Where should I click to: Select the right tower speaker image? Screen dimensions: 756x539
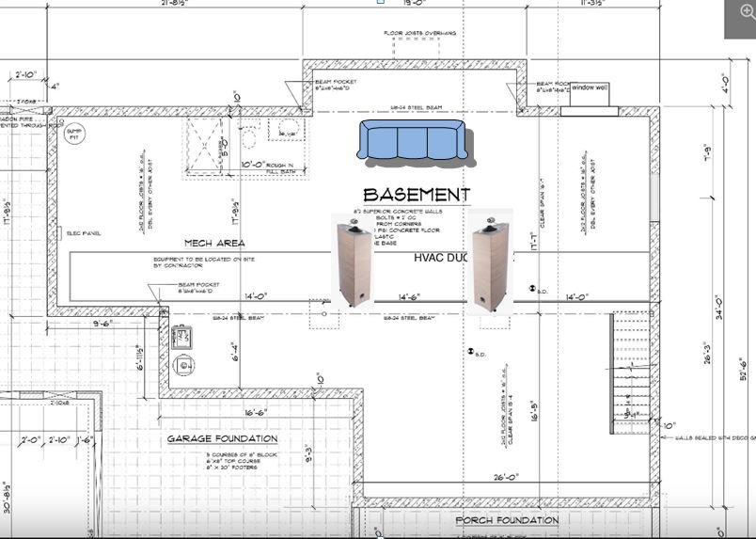pyautogui.click(x=490, y=262)
